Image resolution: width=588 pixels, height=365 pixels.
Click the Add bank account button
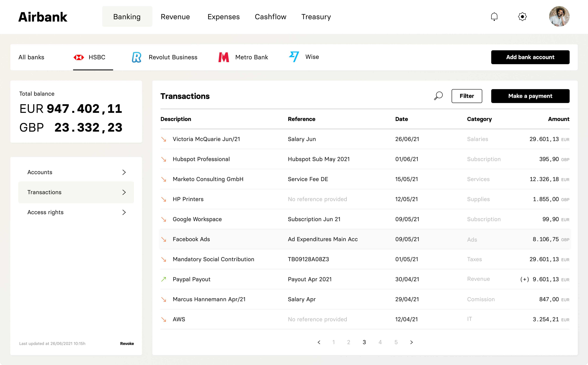tap(530, 57)
